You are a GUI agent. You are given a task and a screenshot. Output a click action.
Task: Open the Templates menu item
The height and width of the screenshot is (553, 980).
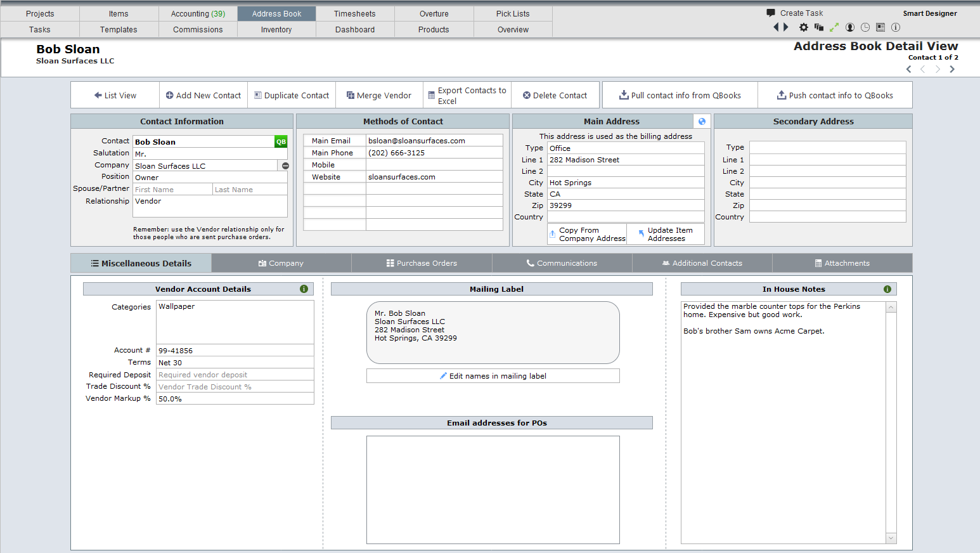[119, 29]
